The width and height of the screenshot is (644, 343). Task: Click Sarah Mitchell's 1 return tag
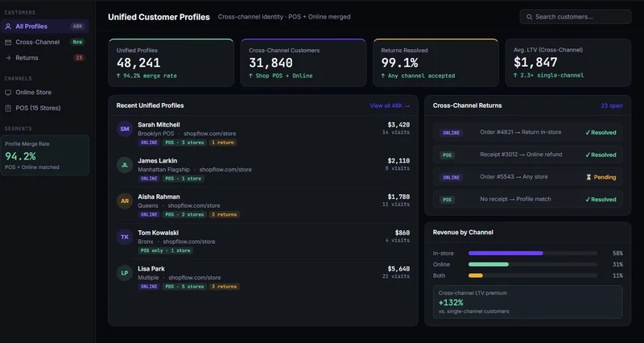(223, 143)
